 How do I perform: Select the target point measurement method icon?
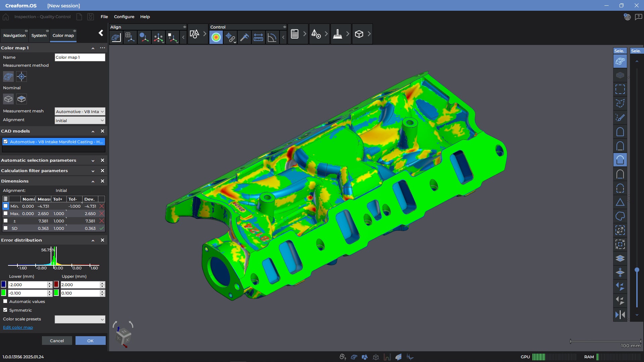21,76
